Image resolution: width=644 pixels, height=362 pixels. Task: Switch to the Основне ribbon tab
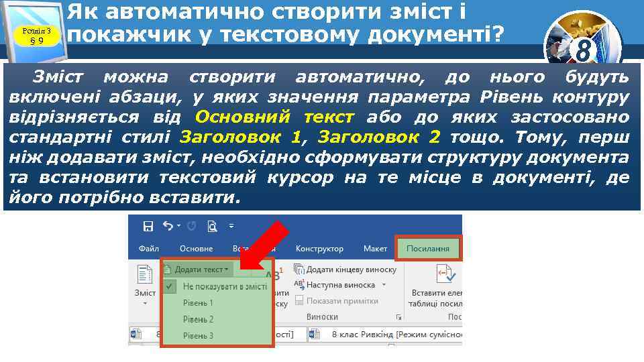[x=197, y=249]
